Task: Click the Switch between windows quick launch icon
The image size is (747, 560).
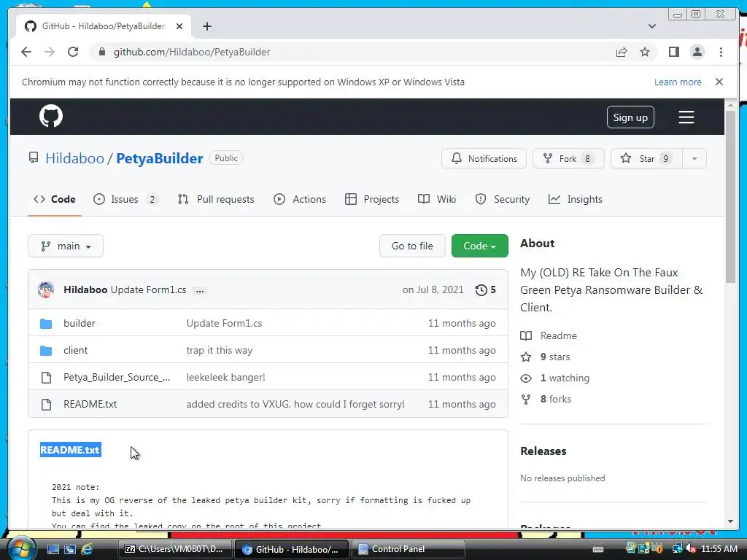Action: [x=70, y=549]
